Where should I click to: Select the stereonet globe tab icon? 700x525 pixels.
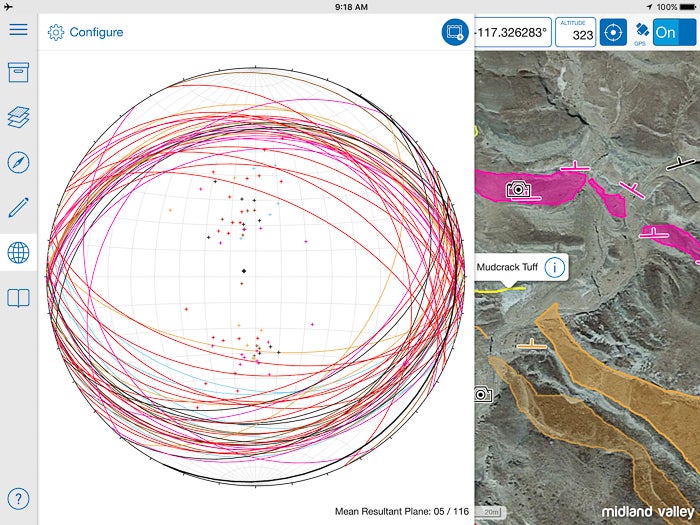(x=18, y=253)
